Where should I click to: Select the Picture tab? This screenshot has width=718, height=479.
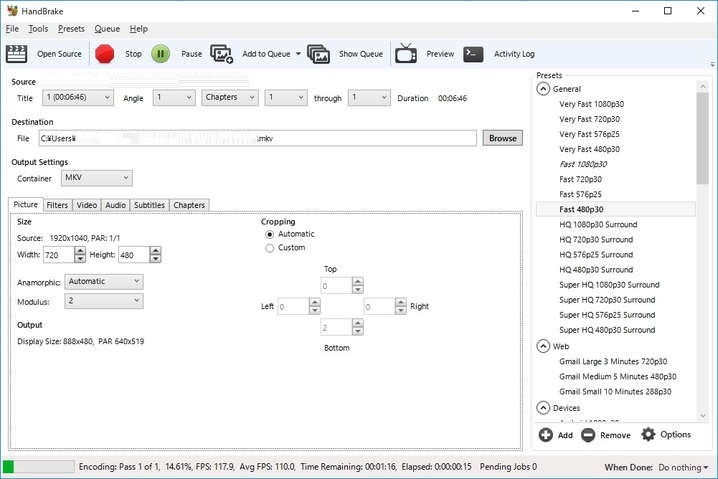pos(26,204)
